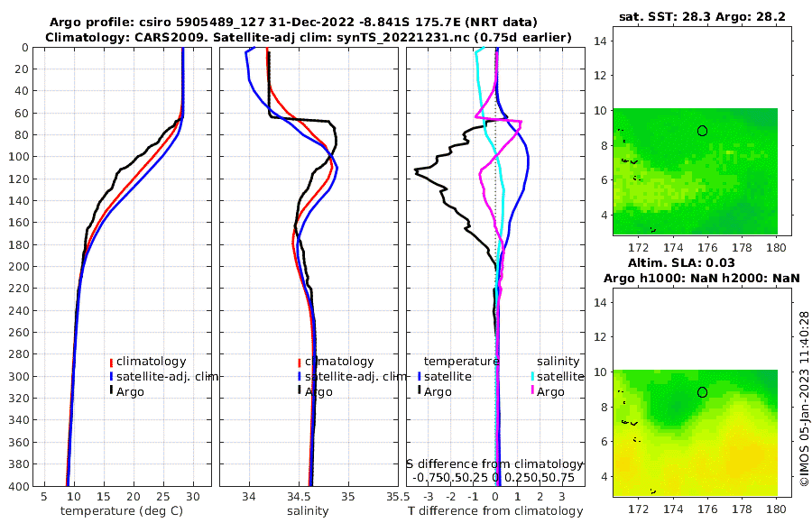The height and width of the screenshot is (523, 812).
Task: Click the black circle marker on SST map
Action: [x=702, y=131]
